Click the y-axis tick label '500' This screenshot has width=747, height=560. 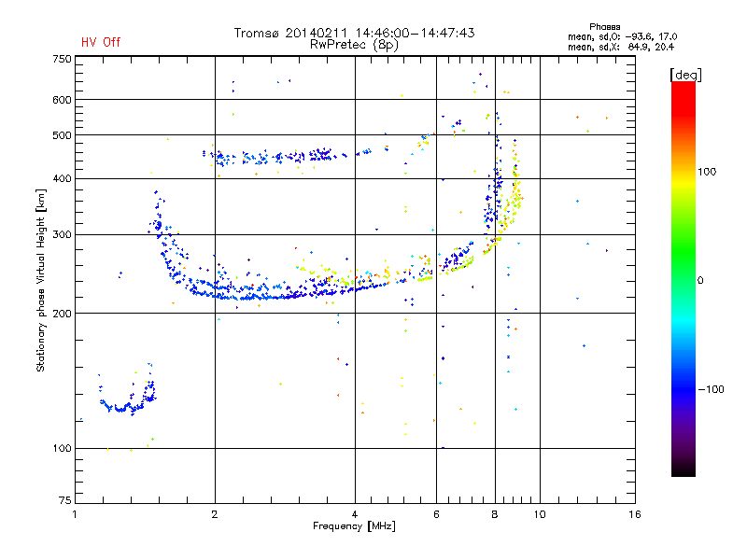(x=62, y=135)
